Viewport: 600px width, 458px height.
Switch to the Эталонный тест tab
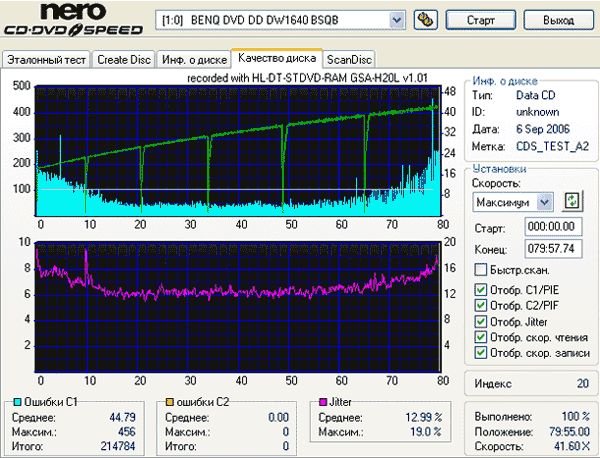click(x=46, y=60)
